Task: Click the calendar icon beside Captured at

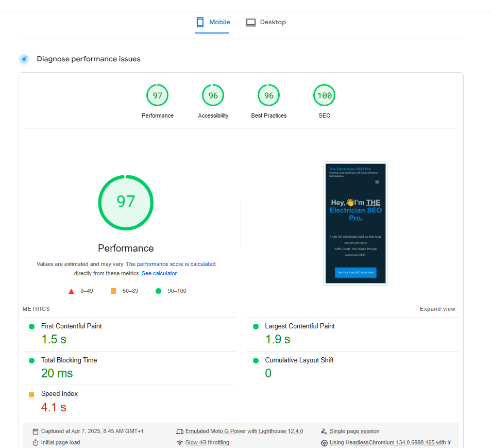Action: [x=36, y=432]
